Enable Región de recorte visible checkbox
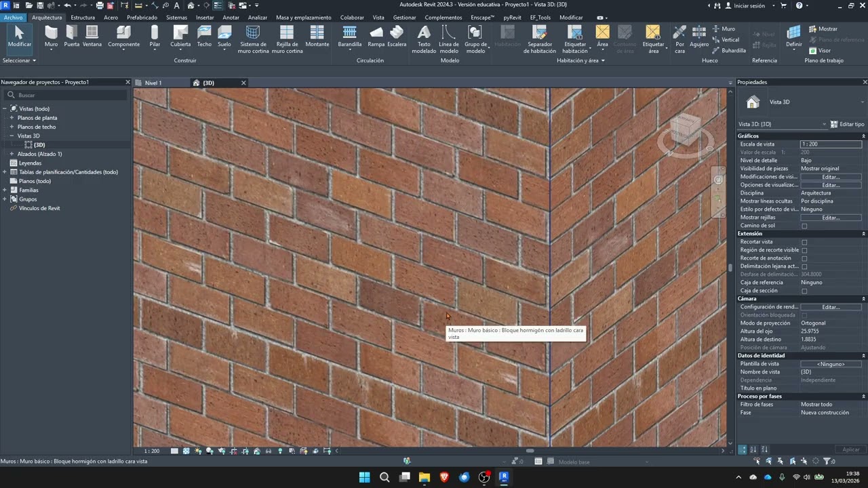 click(x=804, y=250)
